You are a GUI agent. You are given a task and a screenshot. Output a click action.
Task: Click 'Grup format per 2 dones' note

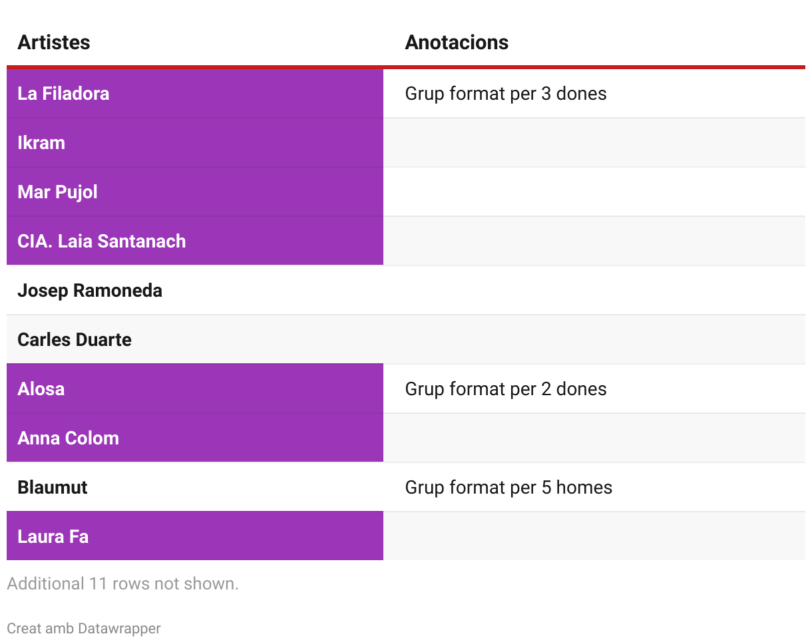click(x=506, y=389)
